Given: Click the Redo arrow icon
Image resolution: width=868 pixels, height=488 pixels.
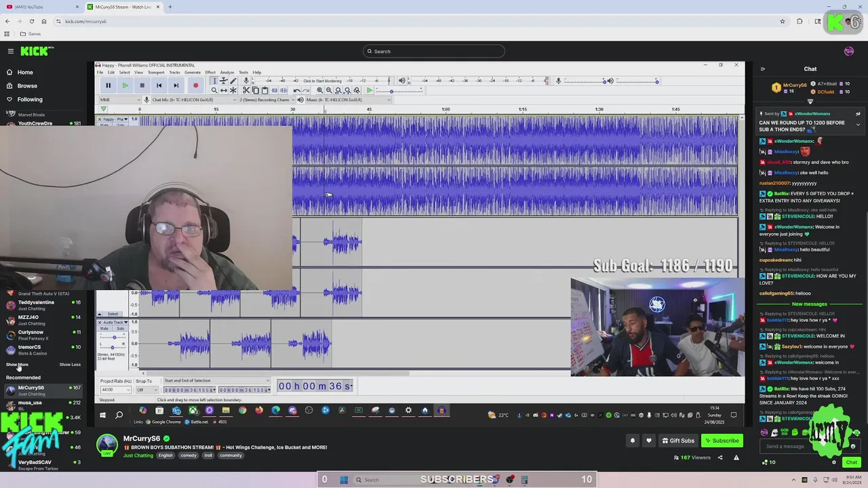Looking at the screenshot, I should coord(306,90).
